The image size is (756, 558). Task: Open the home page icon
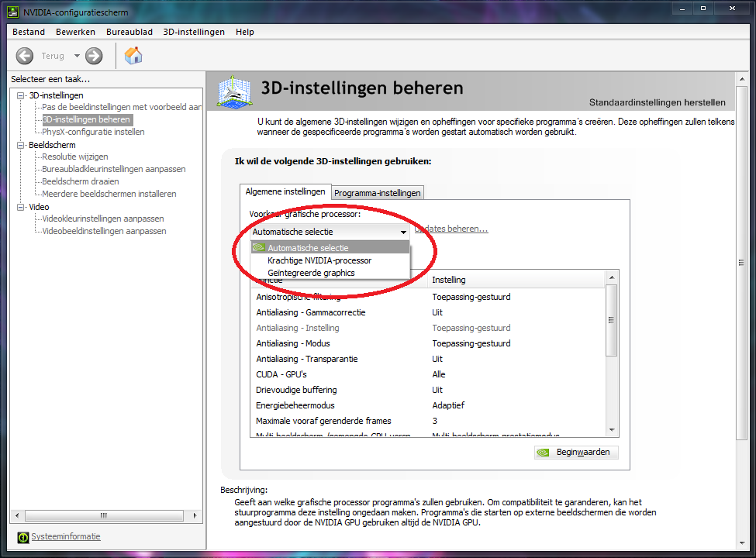point(133,56)
